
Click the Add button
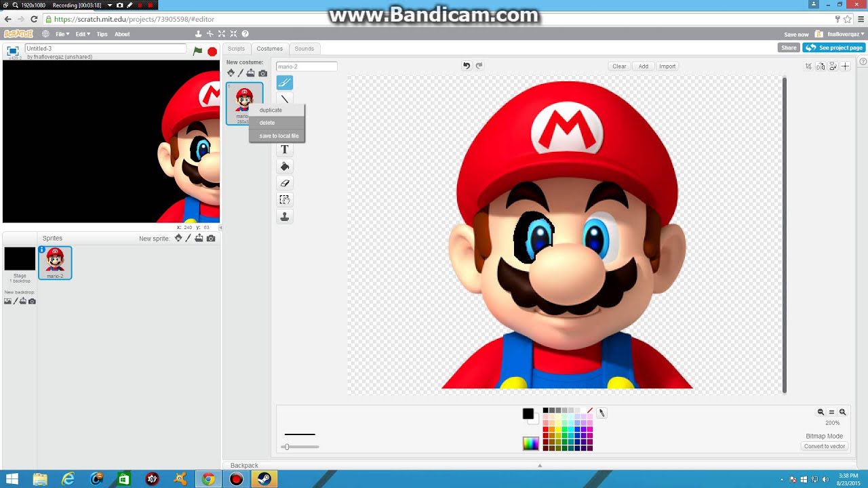click(644, 66)
